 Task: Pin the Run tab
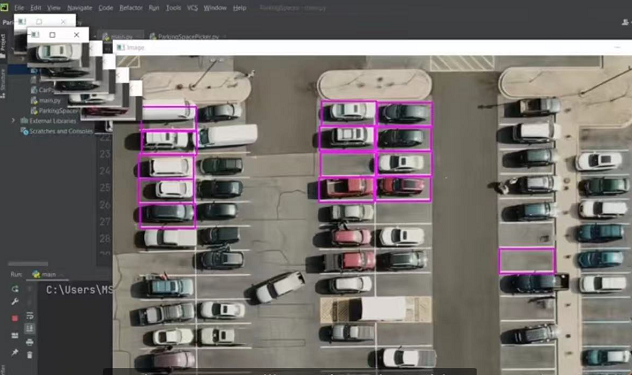[x=15, y=352]
